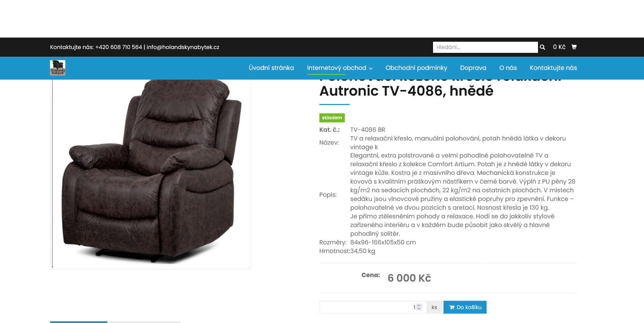Open Obchodní podmínky page

pos(416,68)
